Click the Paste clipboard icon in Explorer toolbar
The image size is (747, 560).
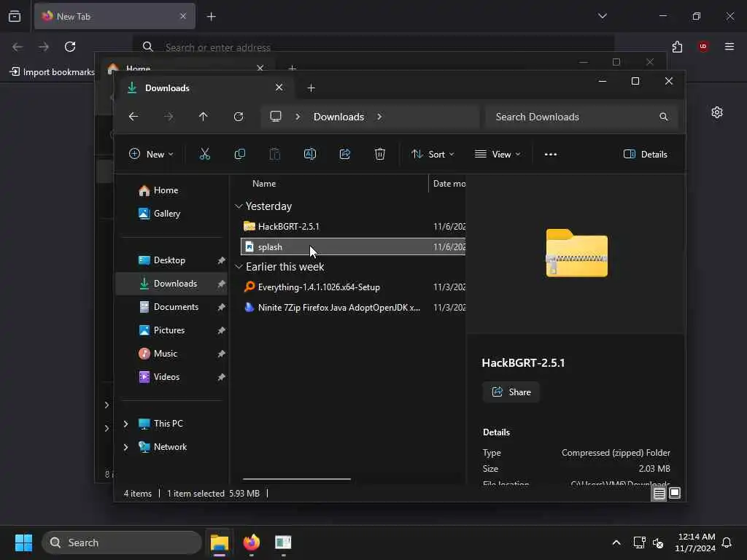275,155
